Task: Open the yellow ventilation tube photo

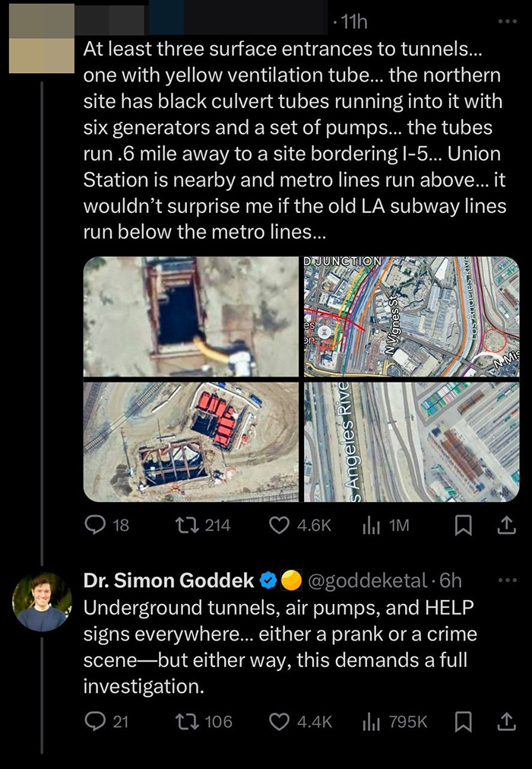Action: pos(191,316)
